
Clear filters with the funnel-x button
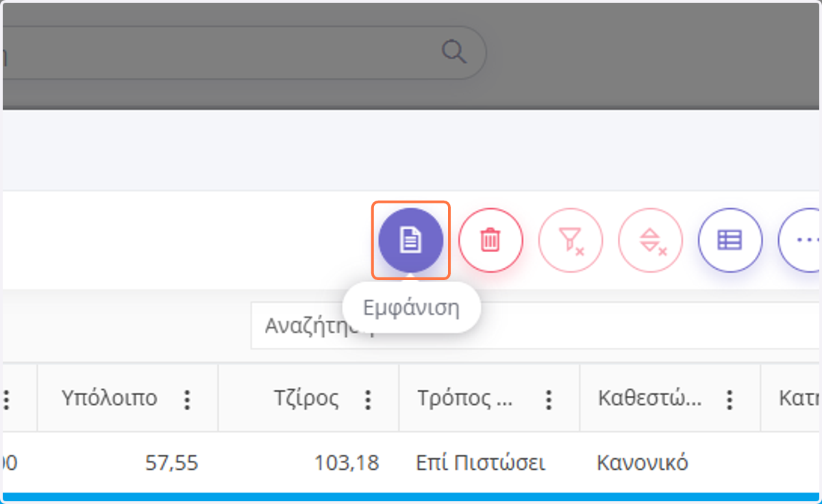(x=571, y=240)
